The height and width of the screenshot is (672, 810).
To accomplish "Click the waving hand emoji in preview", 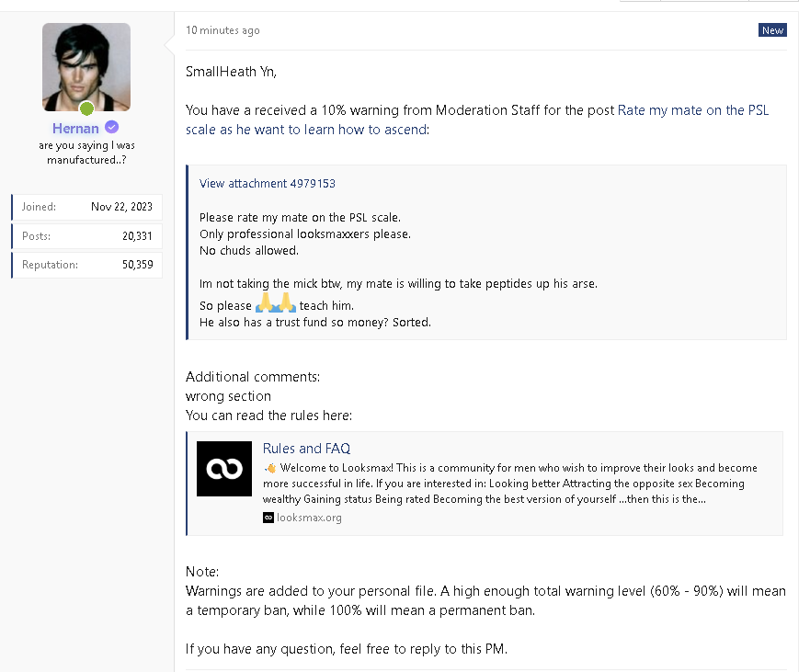I will [270, 468].
